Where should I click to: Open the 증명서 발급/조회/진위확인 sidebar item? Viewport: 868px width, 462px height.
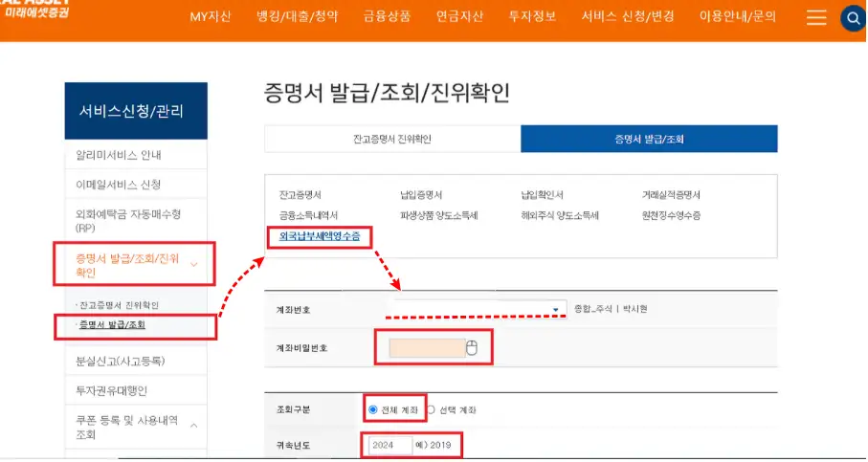(127, 265)
